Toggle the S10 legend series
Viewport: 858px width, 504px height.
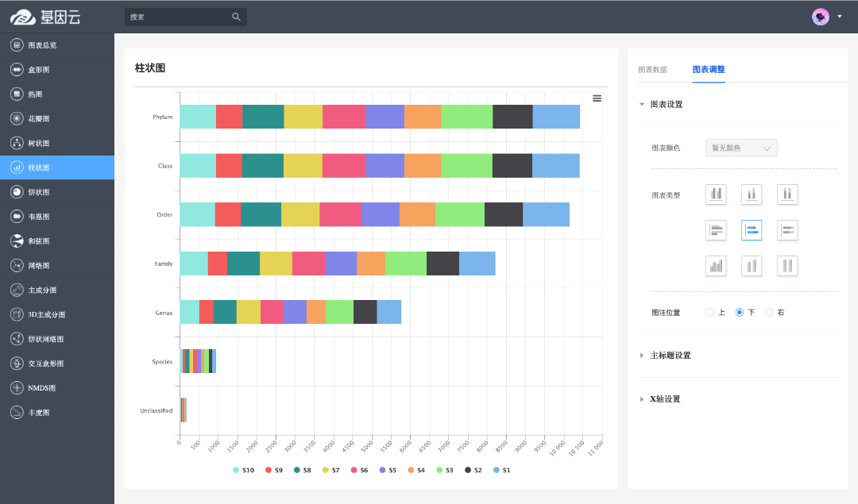click(x=244, y=471)
